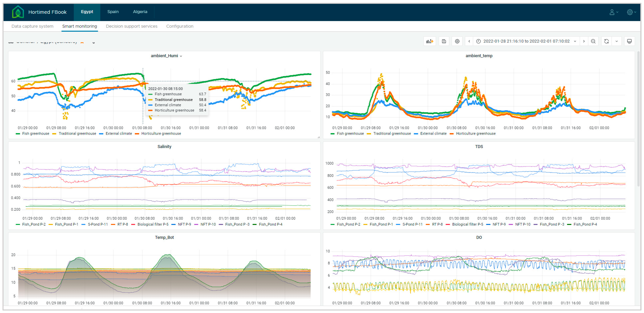Open the Decision support services tab
This screenshot has width=644, height=313.
pyautogui.click(x=131, y=26)
